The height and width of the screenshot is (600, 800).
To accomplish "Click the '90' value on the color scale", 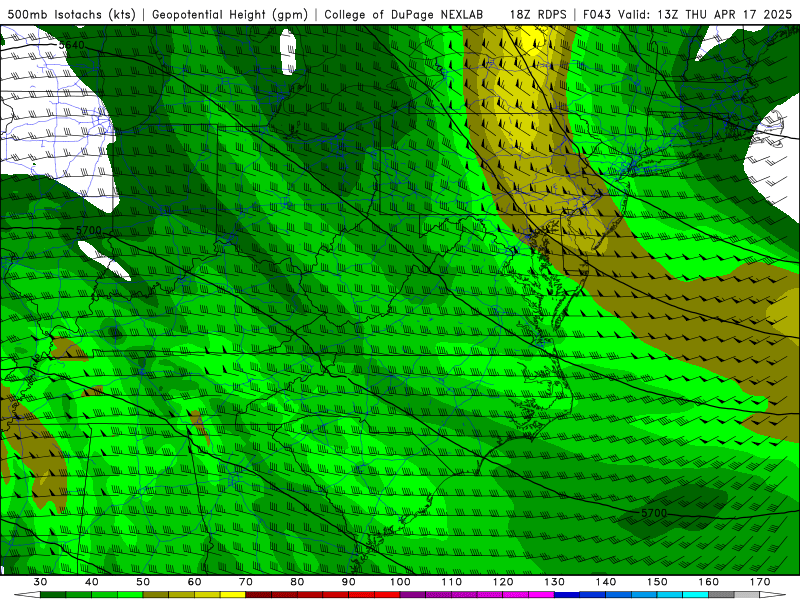I will (348, 582).
